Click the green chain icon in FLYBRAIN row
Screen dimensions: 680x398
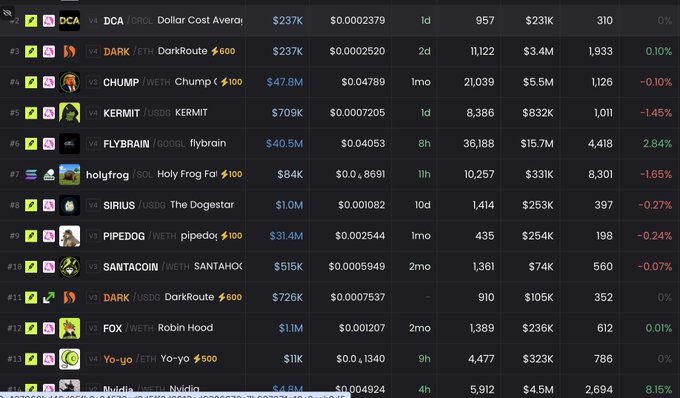pyautogui.click(x=31, y=144)
